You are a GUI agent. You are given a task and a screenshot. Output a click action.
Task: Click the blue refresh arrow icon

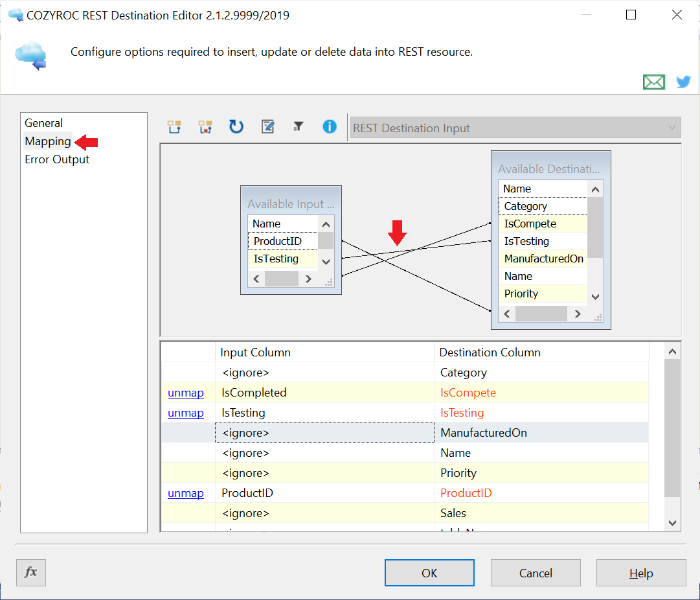coord(236,127)
